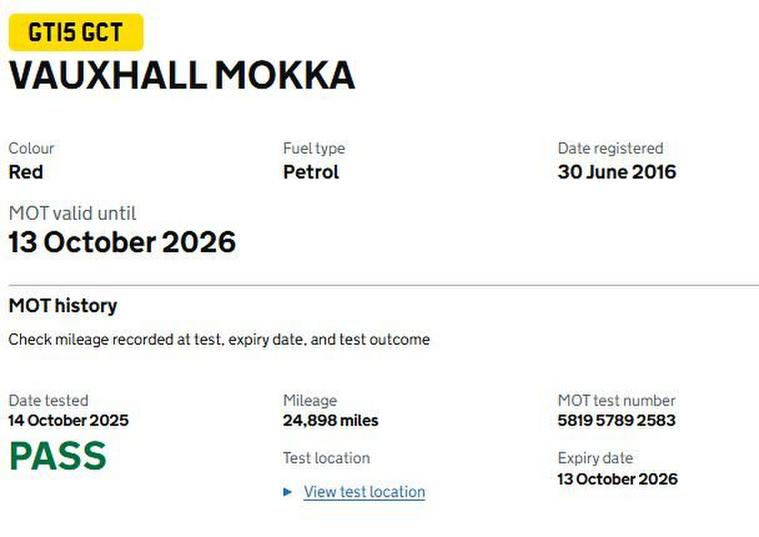This screenshot has height=537, width=759.
Task: Click the Date registered label
Action: tap(610, 148)
